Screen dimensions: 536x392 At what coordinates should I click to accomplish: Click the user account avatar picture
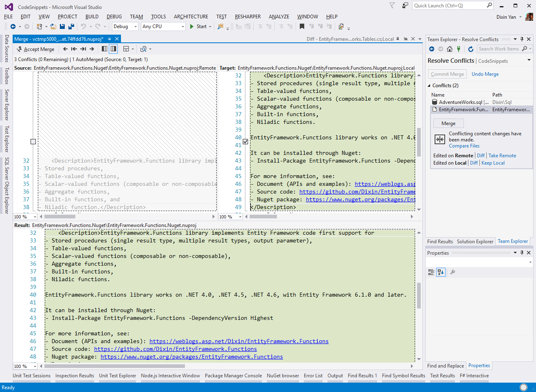[x=529, y=17]
